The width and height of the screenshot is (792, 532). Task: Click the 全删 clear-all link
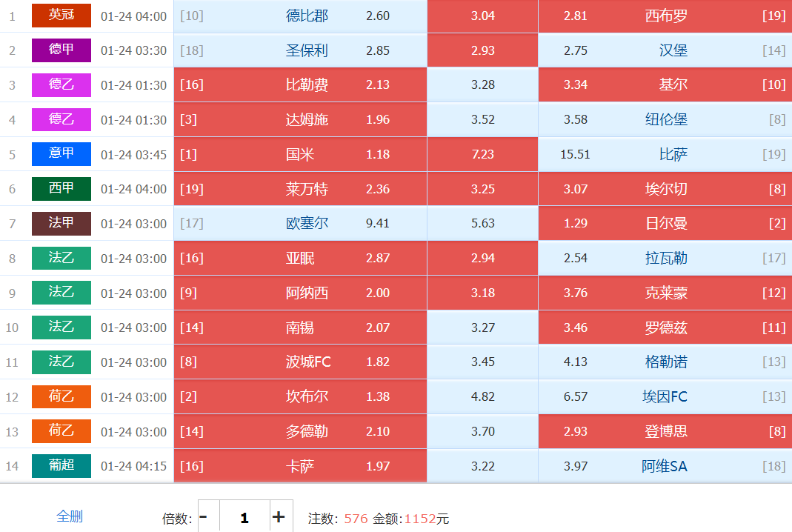[x=70, y=516]
